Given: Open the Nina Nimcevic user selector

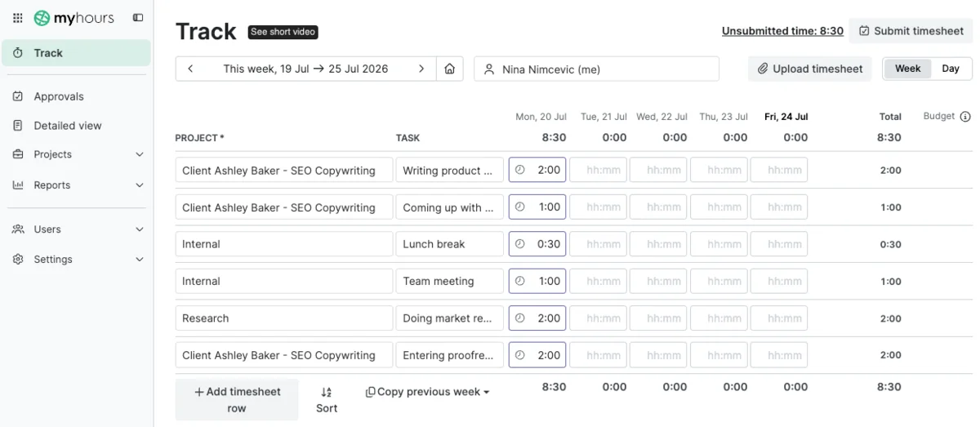Looking at the screenshot, I should coord(596,69).
